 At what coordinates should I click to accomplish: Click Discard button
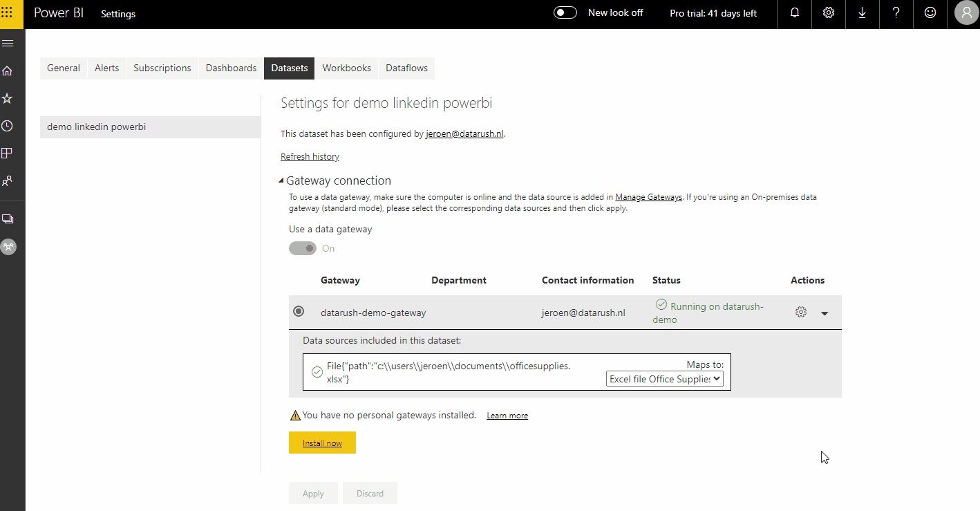point(370,493)
